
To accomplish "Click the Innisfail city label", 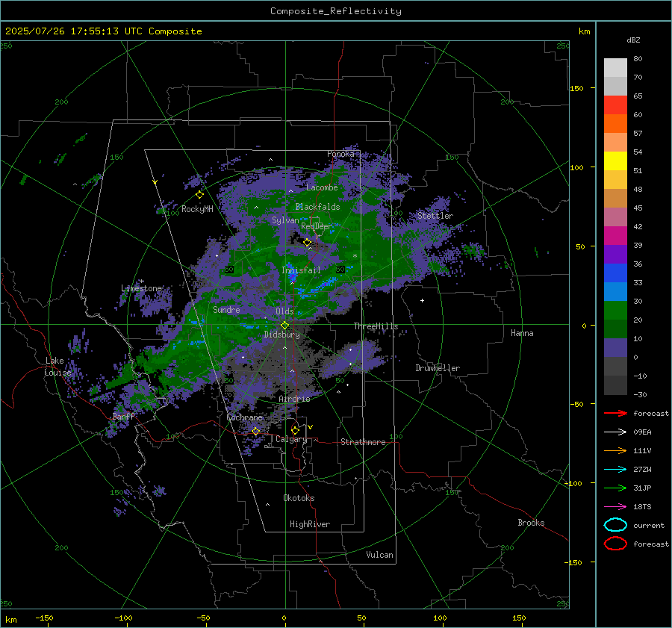I will click(302, 270).
